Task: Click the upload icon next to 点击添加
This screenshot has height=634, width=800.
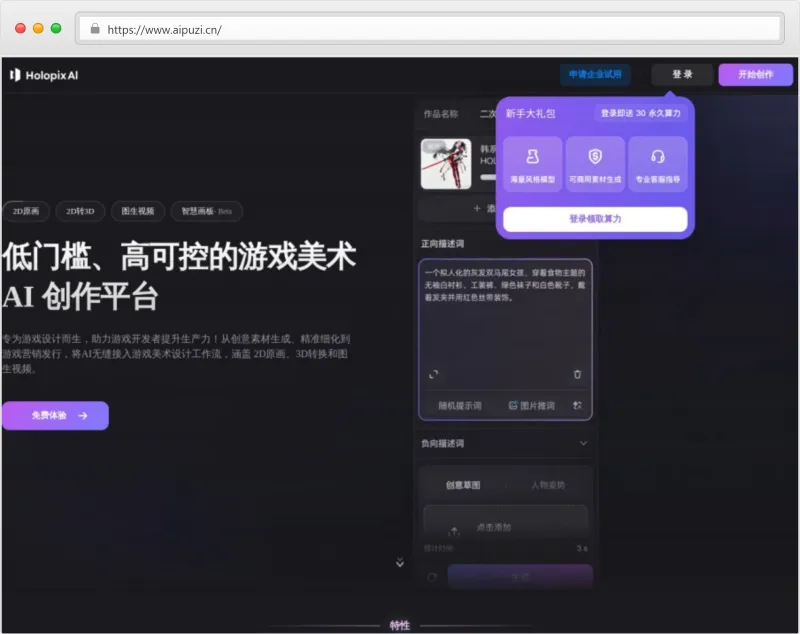Action: [454, 530]
